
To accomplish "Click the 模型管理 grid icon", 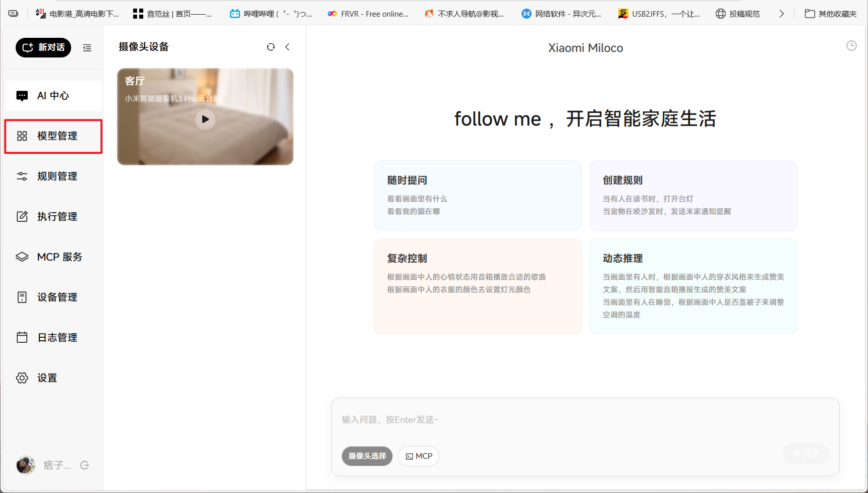I will (22, 136).
